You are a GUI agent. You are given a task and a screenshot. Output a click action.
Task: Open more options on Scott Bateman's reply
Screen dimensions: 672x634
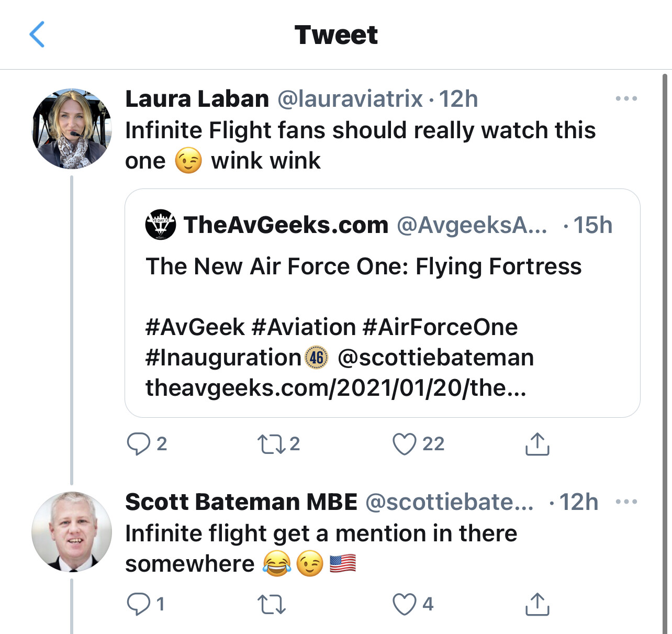point(626,502)
